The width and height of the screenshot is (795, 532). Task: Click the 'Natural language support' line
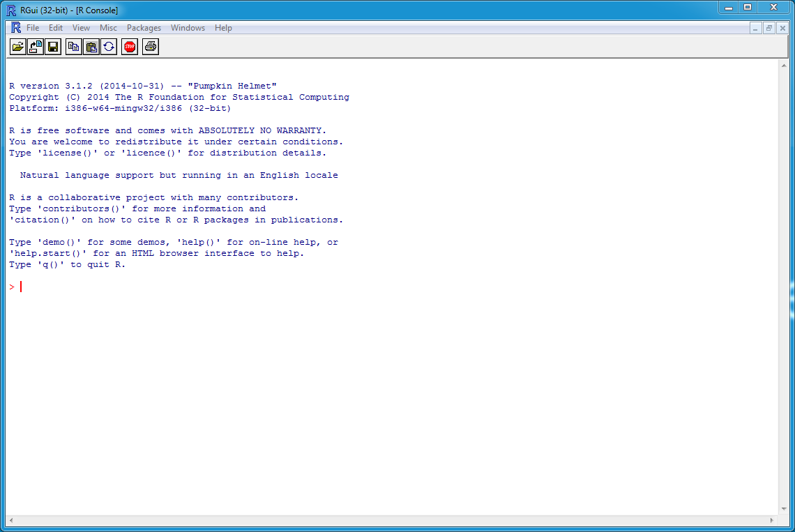[x=179, y=176]
